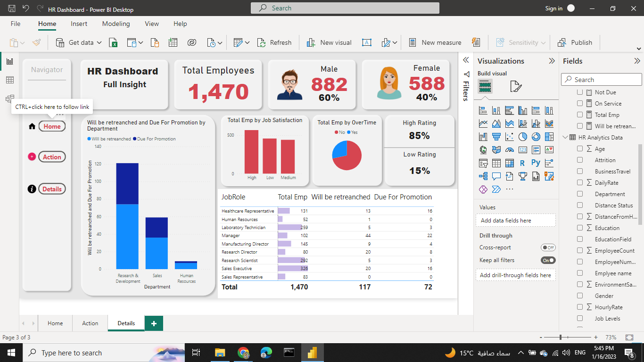The image size is (644, 362).
Task: Collapse the Fields pane
Action: pyautogui.click(x=637, y=61)
